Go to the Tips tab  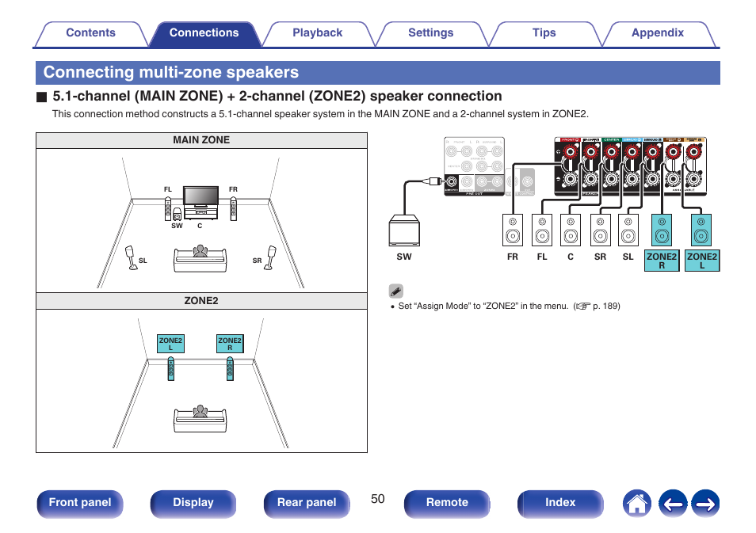(544, 33)
